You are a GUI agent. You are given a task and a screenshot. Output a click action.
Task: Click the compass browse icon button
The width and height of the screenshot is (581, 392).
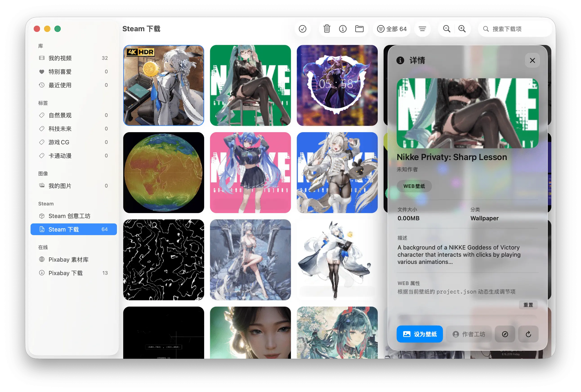click(505, 334)
